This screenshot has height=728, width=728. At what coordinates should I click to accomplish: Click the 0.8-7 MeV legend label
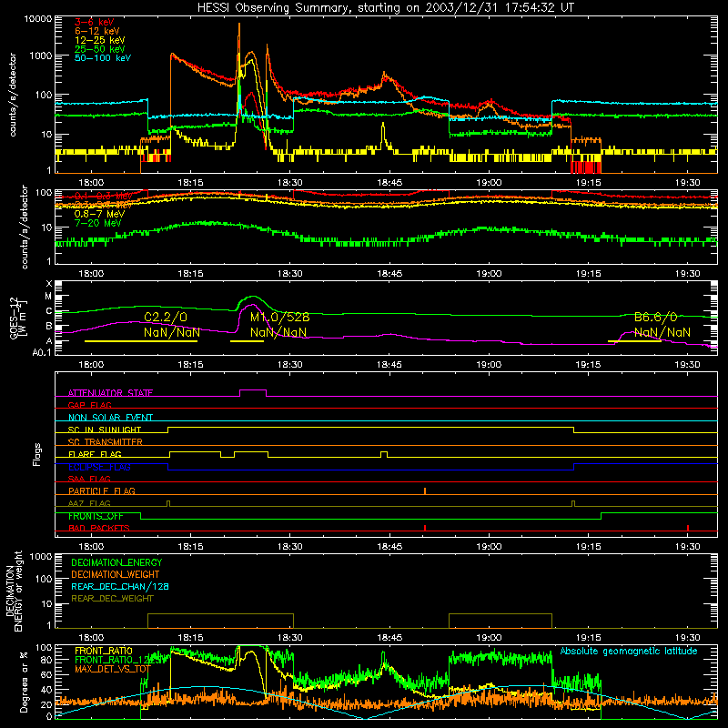pyautogui.click(x=99, y=214)
